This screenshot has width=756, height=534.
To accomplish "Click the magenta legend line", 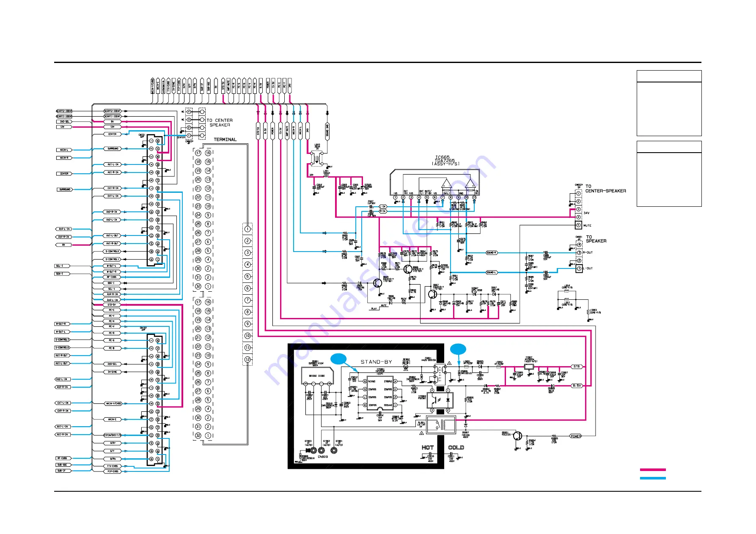I will click(x=653, y=470).
